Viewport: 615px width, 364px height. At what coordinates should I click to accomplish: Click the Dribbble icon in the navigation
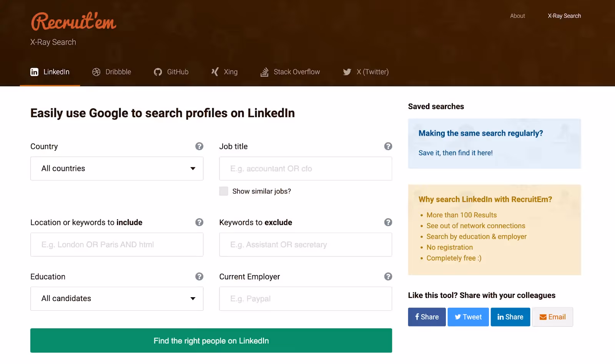click(x=96, y=72)
